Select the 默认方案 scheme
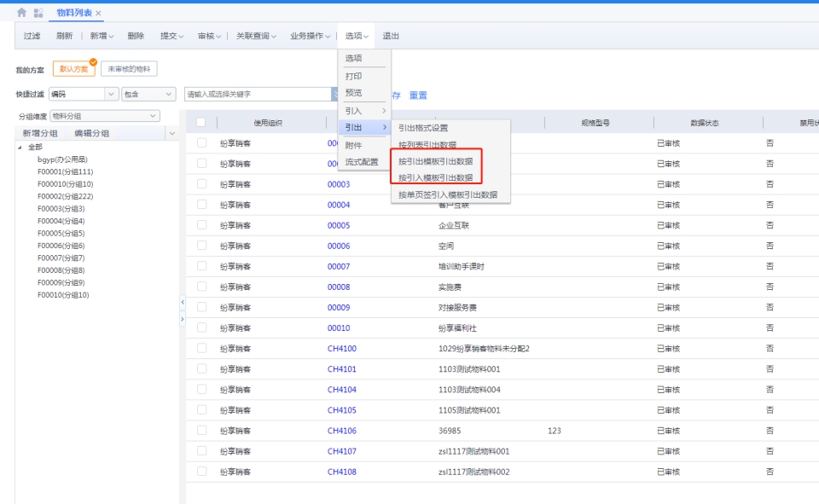This screenshot has height=504, width=819. (74, 69)
